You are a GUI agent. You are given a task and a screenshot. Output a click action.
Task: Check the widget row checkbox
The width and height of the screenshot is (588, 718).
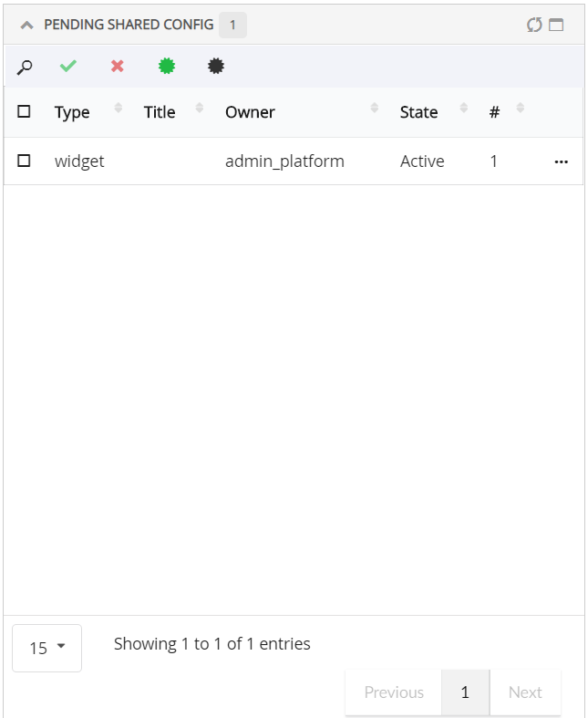[24, 161]
